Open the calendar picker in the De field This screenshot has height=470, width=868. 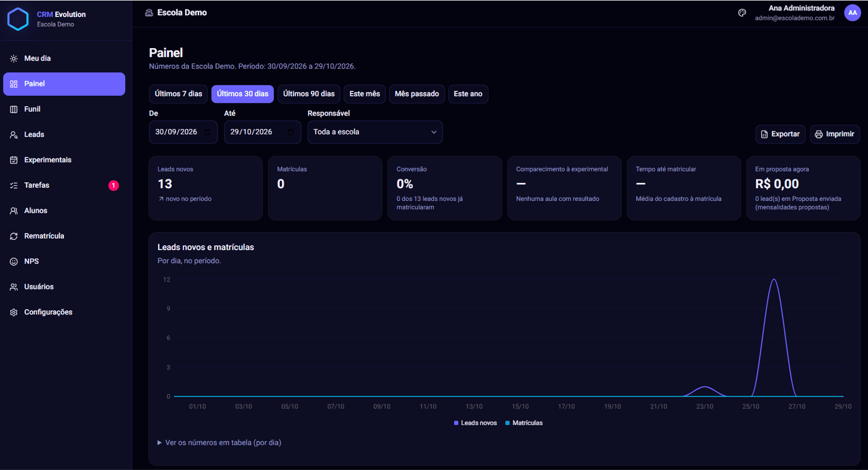click(207, 132)
